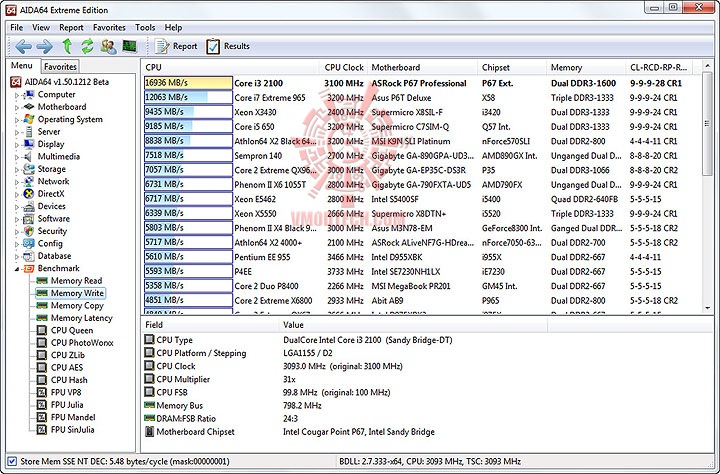Viewport: 720px width, 474px height.
Task: Select the Software icon in the tree
Action: pyautogui.click(x=29, y=219)
